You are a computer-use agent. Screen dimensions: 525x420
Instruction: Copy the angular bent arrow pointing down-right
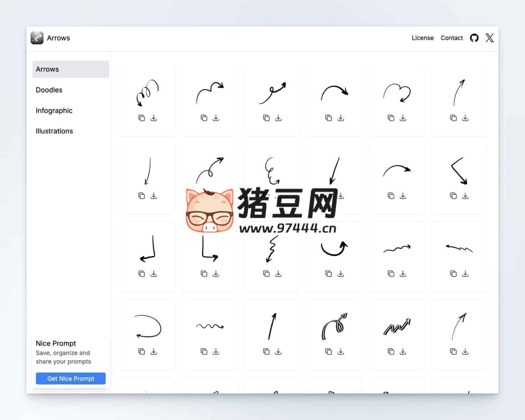pos(453,196)
